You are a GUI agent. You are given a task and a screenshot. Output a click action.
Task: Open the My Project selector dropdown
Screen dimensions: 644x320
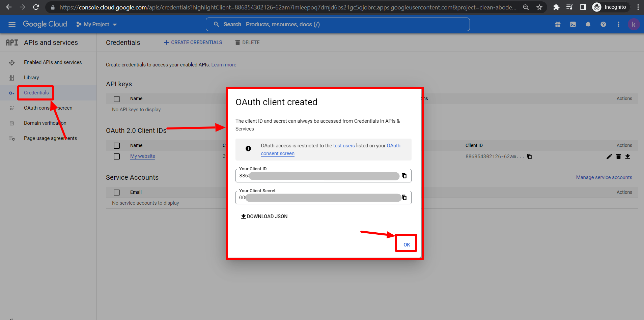tap(96, 24)
